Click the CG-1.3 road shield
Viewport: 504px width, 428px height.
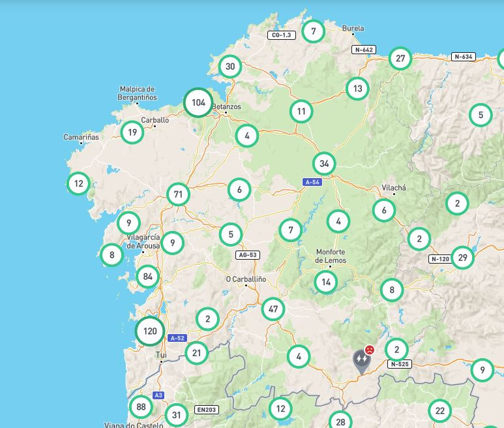[282, 35]
